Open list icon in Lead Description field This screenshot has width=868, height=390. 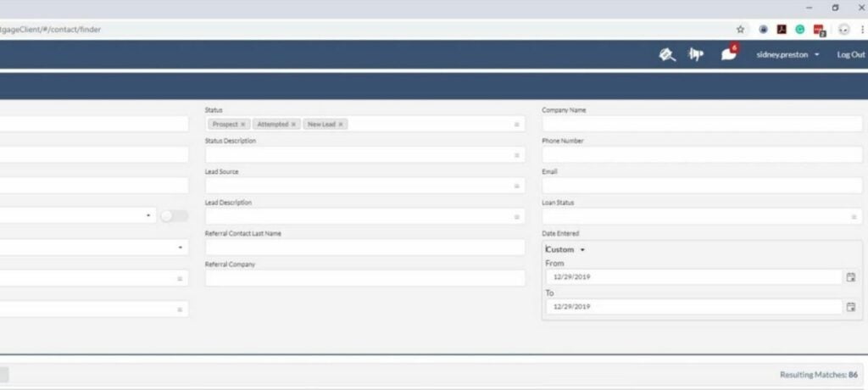click(x=516, y=217)
